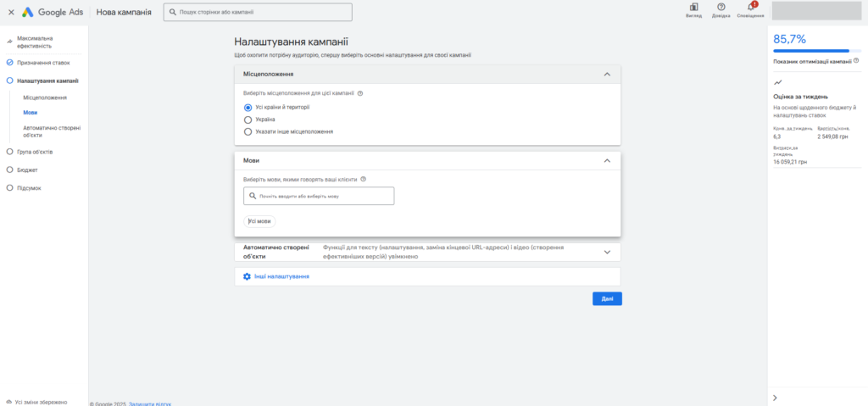Click the Усі мови chip
868x406 pixels.
tap(259, 221)
